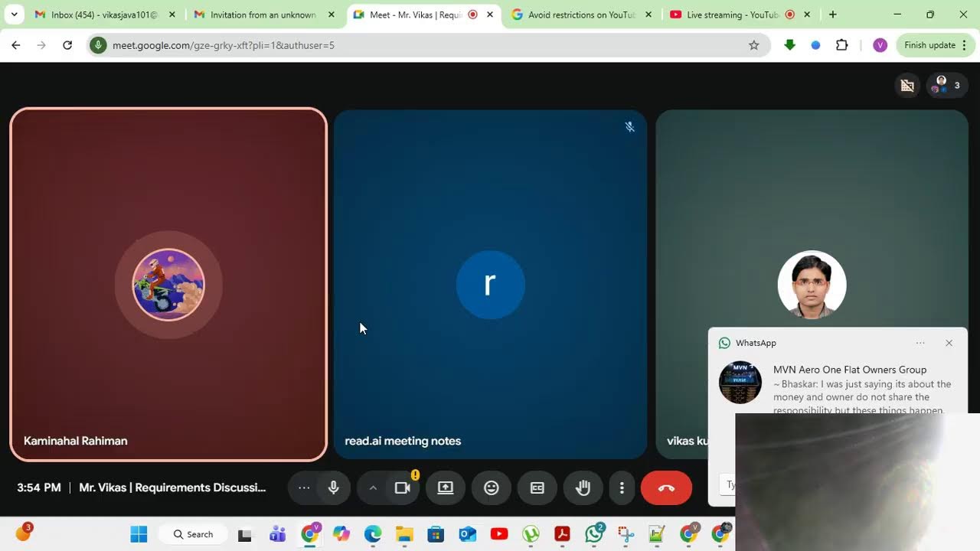The image size is (980, 551).
Task: Open the Extensions puzzle menu
Action: click(x=842, y=45)
